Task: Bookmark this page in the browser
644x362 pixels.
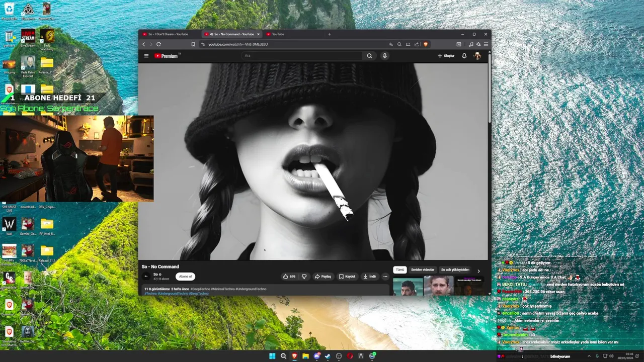Action: tap(193, 44)
